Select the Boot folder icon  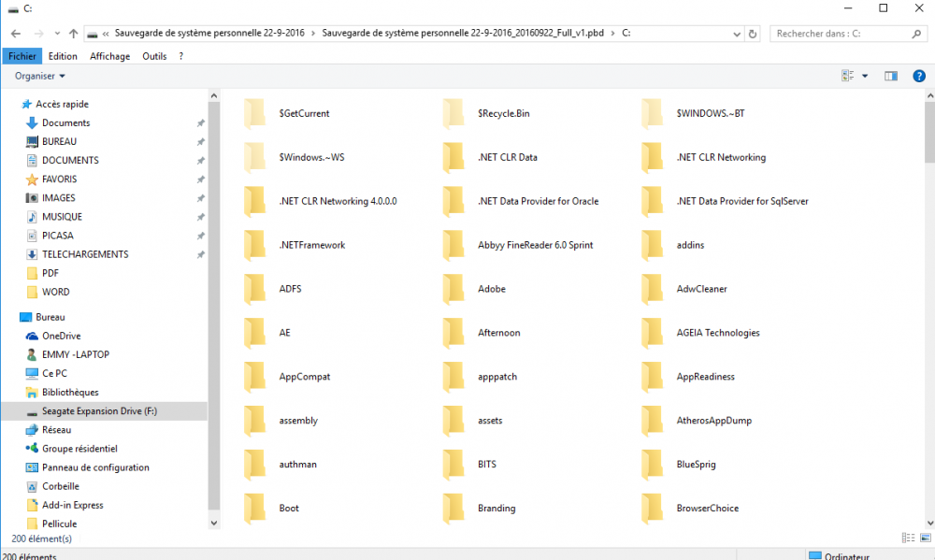click(x=255, y=509)
